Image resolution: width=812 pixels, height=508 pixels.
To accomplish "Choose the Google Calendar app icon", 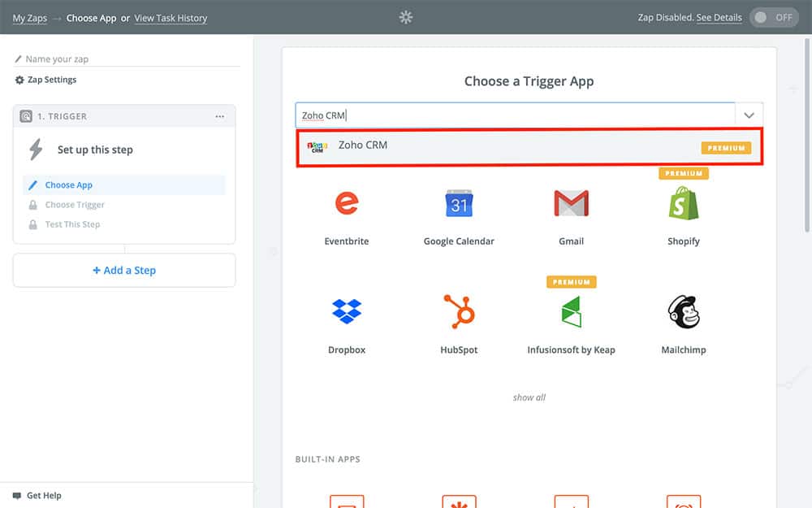I will click(459, 203).
